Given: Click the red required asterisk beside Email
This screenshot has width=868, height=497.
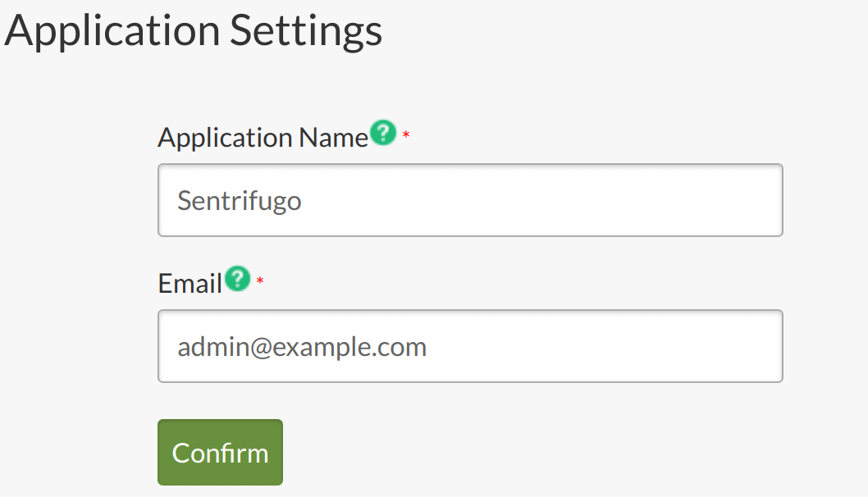Looking at the screenshot, I should pyautogui.click(x=259, y=281).
